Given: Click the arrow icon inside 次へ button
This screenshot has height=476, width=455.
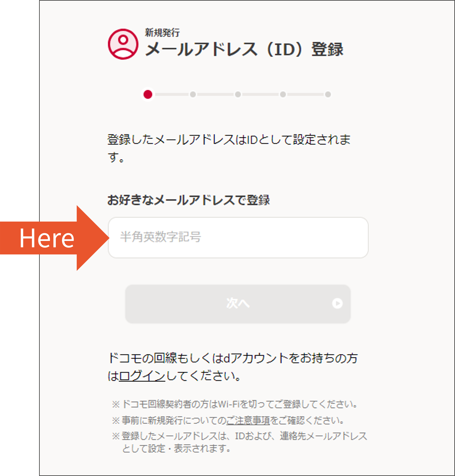Looking at the screenshot, I should (337, 303).
